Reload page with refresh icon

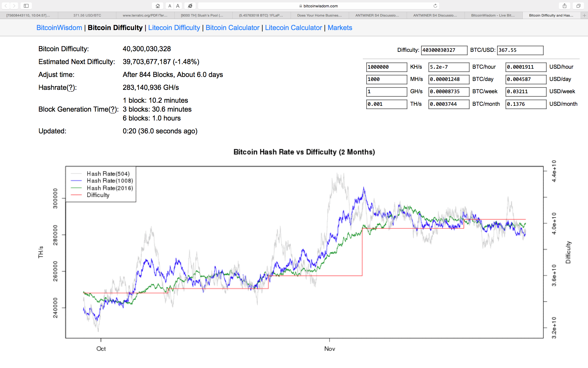(435, 6)
